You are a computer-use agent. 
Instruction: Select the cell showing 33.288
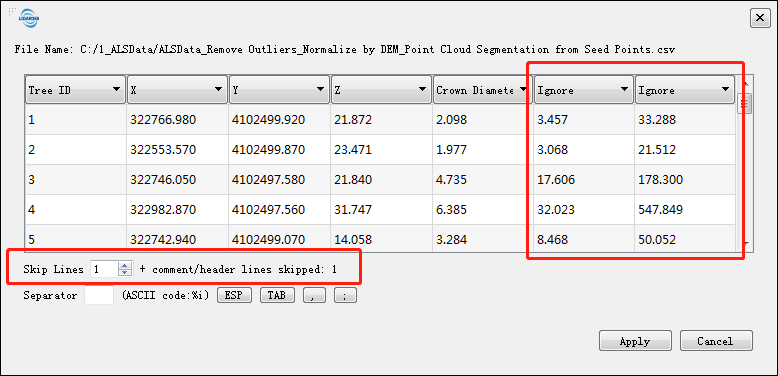[x=685, y=120]
